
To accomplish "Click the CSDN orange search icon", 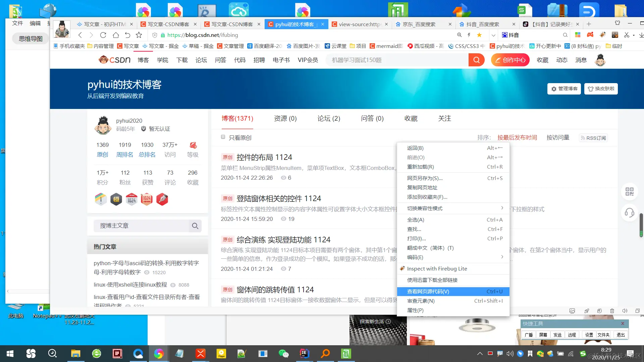I will coord(476,60).
